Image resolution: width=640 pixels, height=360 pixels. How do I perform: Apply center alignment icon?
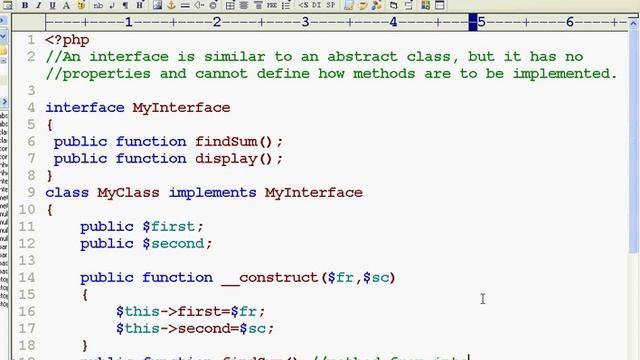[244, 5]
